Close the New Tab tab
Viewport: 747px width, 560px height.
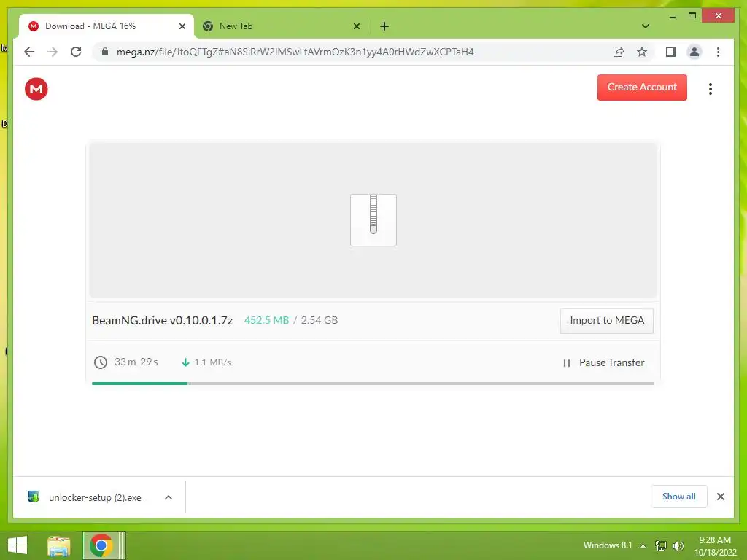[356, 26]
